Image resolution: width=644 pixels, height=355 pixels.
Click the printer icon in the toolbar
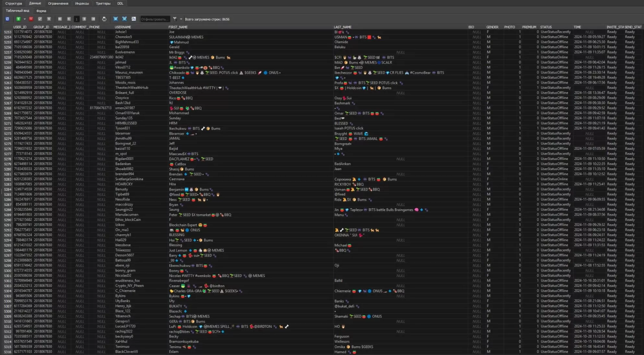tap(104, 19)
